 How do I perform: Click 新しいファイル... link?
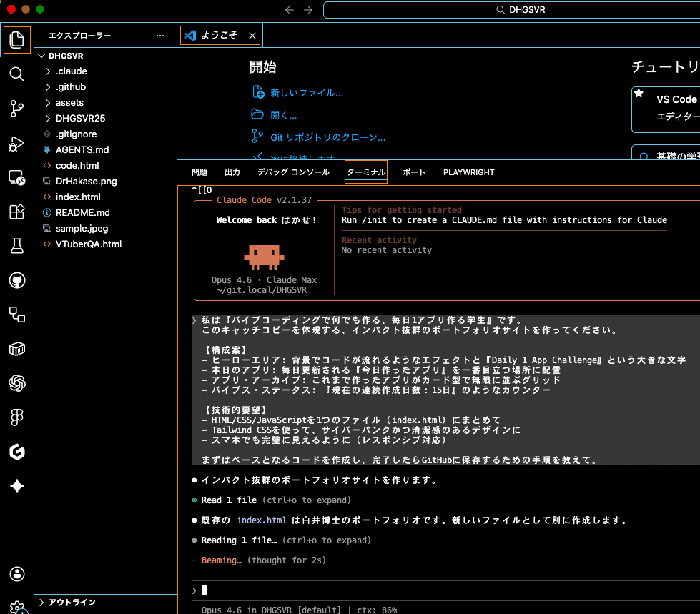[x=306, y=93]
